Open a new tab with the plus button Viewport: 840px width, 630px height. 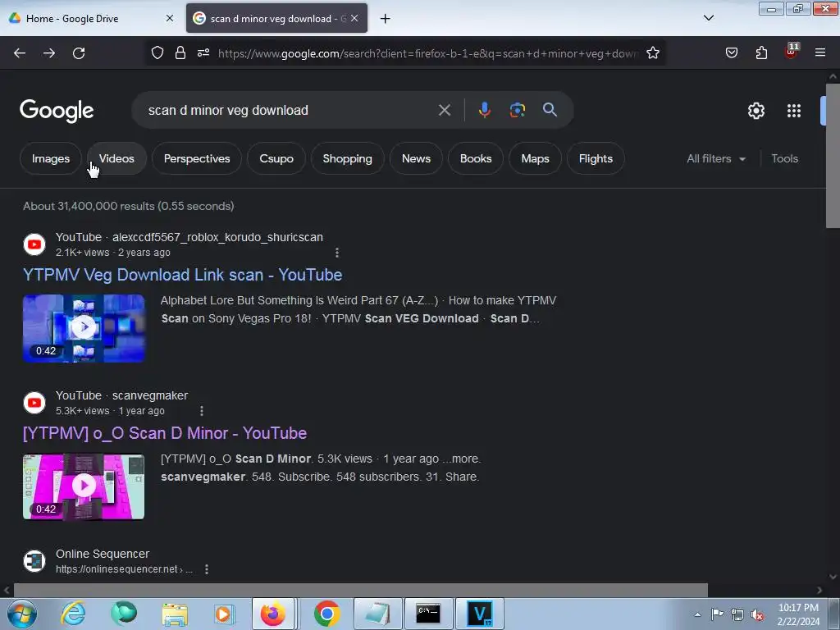[386, 19]
